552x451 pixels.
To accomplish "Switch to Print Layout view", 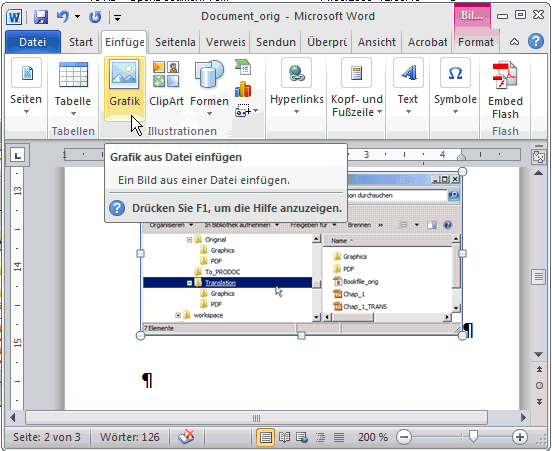I will pos(265,437).
